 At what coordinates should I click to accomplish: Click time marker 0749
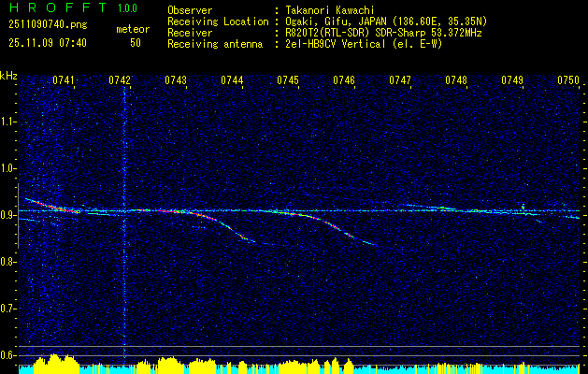512,80
